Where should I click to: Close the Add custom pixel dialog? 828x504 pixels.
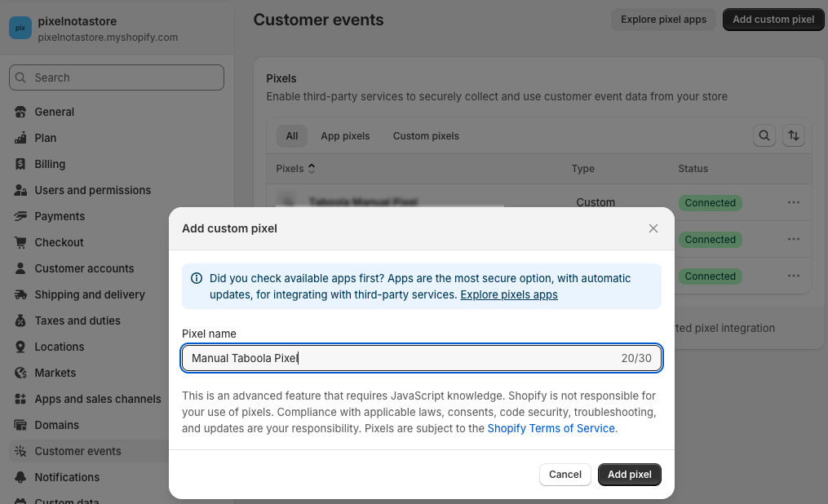[x=653, y=228]
